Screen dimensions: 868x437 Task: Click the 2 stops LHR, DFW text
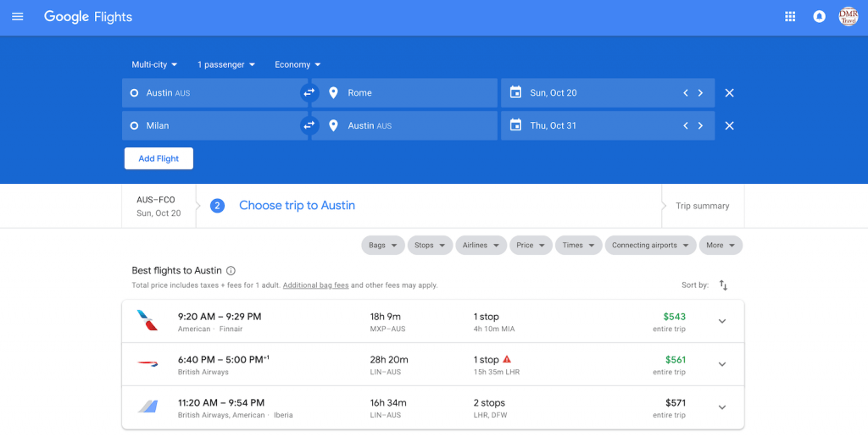(490, 408)
